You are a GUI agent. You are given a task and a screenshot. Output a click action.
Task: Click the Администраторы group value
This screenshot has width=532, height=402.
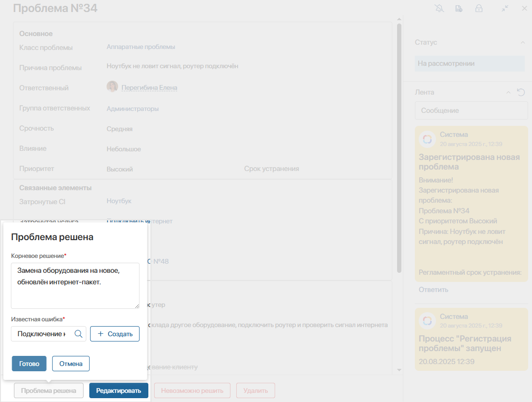pyautogui.click(x=133, y=109)
